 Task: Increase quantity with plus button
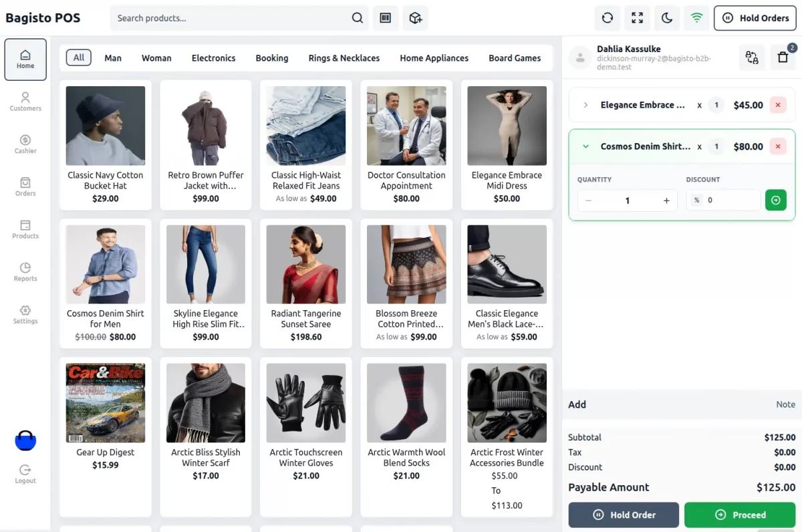pyautogui.click(x=666, y=201)
